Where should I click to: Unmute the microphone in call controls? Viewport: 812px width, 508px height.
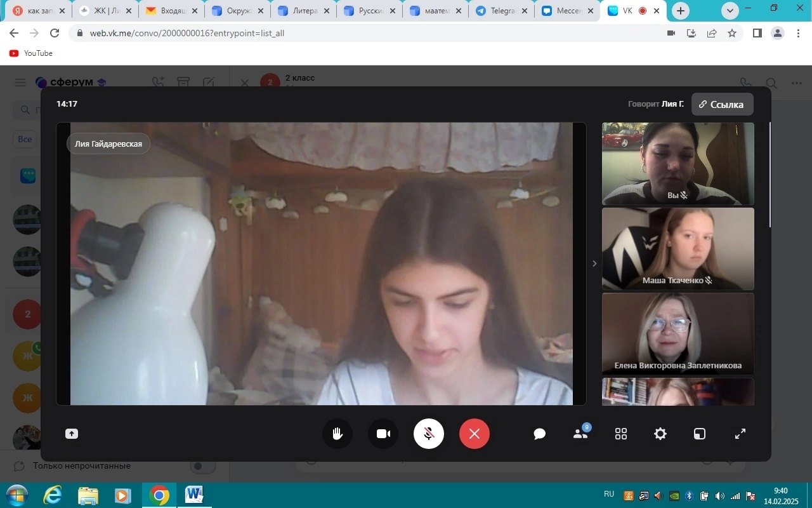coord(429,434)
